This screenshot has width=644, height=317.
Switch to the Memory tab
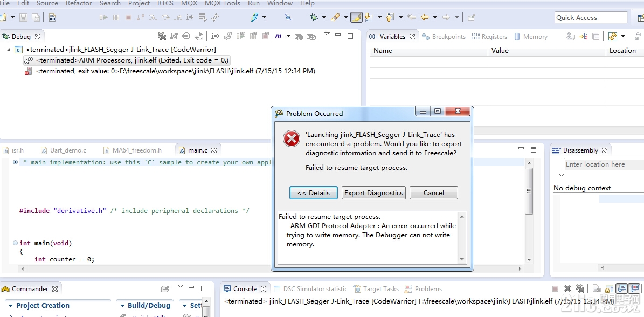coord(531,37)
